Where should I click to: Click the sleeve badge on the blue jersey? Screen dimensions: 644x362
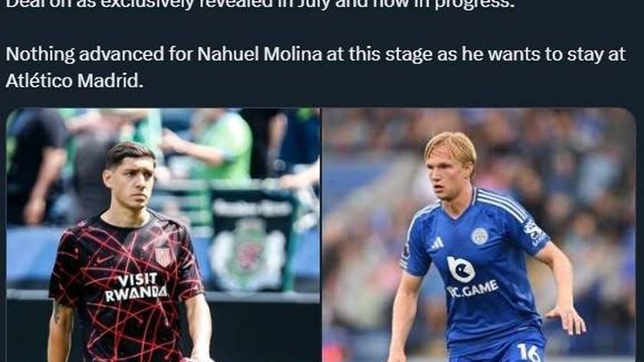[x=534, y=232]
